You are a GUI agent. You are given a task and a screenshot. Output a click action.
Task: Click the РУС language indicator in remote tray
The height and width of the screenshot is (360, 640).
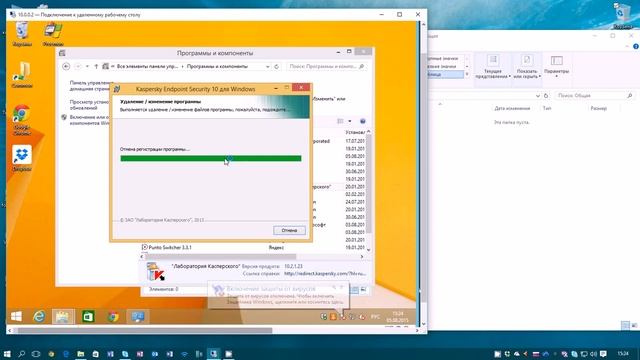[x=375, y=317]
